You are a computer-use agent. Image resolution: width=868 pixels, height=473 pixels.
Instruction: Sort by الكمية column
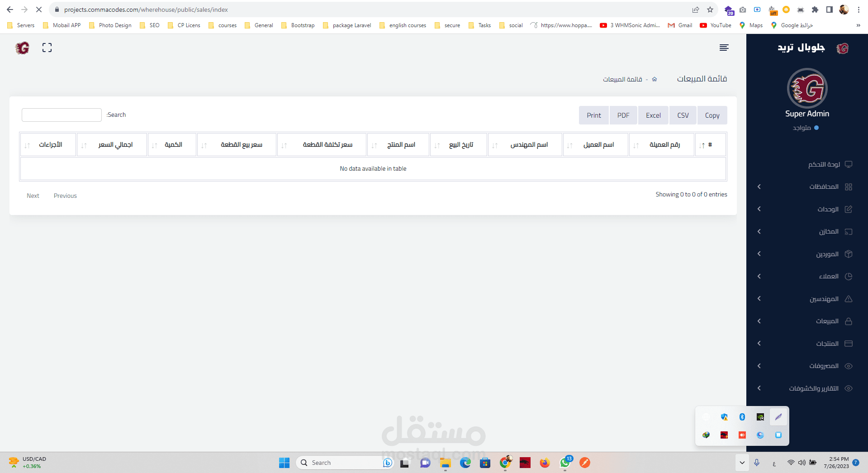(x=172, y=145)
